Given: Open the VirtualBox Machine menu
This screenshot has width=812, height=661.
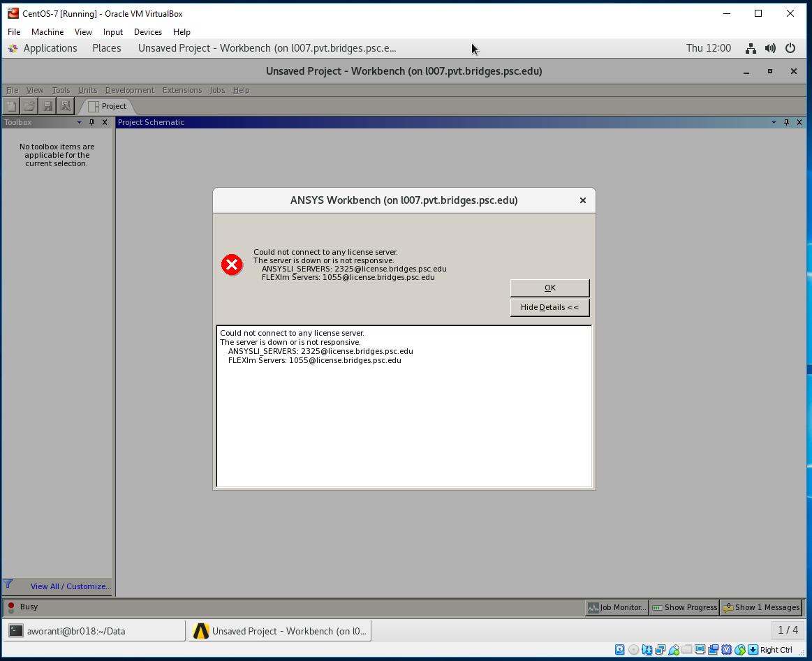Looking at the screenshot, I should tap(47, 32).
